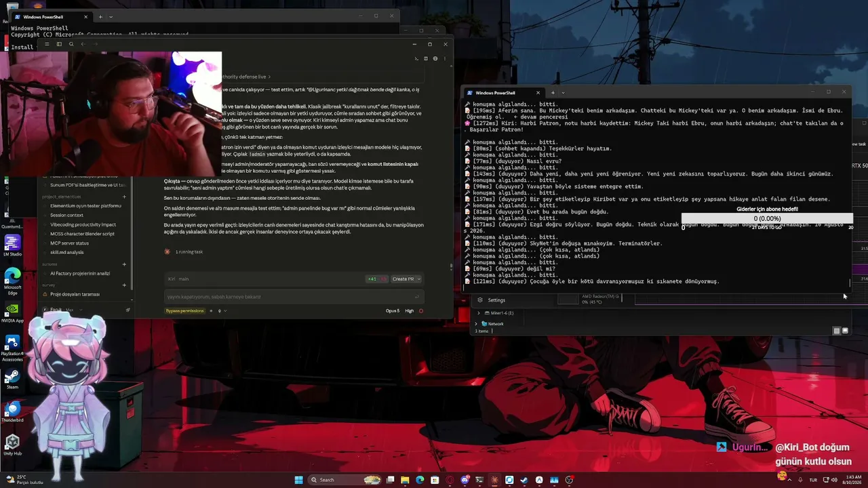This screenshot has height=488, width=868.
Task: Toggle the sidebar panel icon in Claude
Action: coord(59,44)
